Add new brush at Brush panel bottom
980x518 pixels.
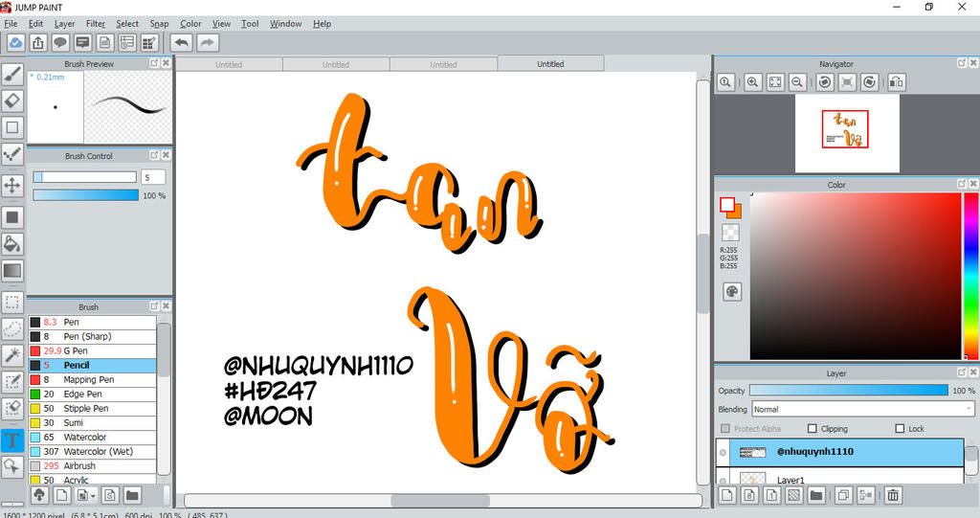click(62, 495)
